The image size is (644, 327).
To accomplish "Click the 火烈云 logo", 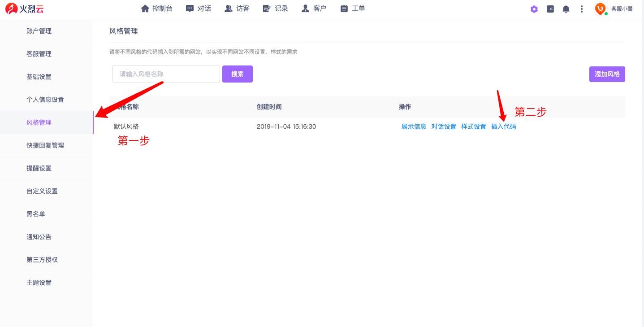I will coord(25,9).
